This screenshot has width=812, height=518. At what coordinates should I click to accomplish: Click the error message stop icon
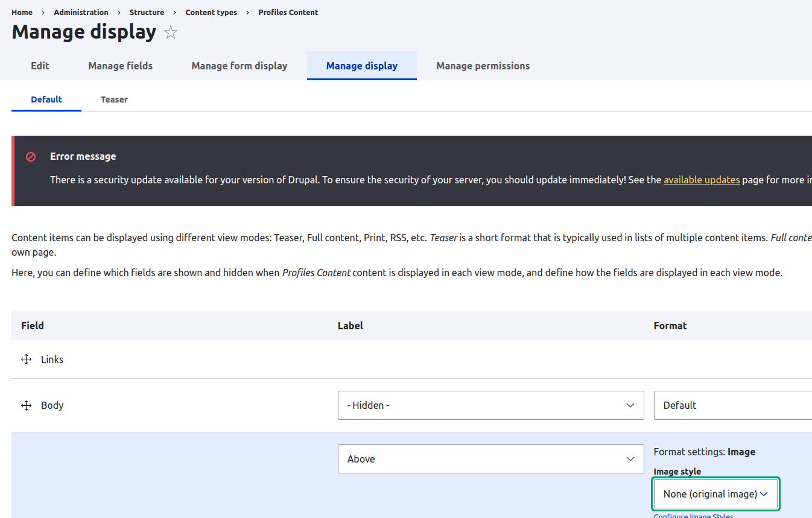coord(31,157)
